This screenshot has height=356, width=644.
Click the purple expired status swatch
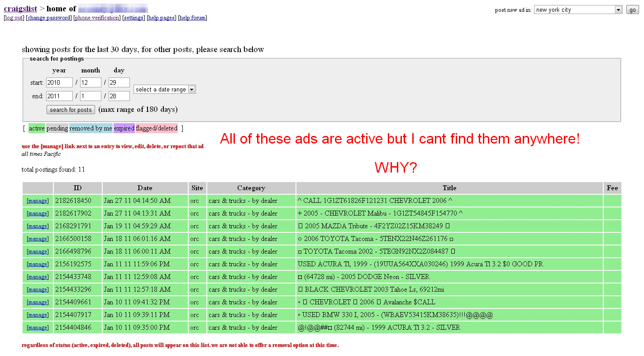[x=124, y=128]
